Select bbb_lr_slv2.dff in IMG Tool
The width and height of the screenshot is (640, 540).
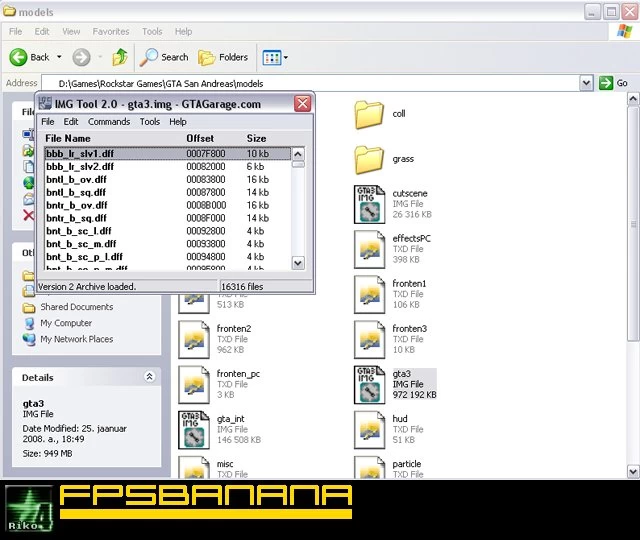[168, 167]
